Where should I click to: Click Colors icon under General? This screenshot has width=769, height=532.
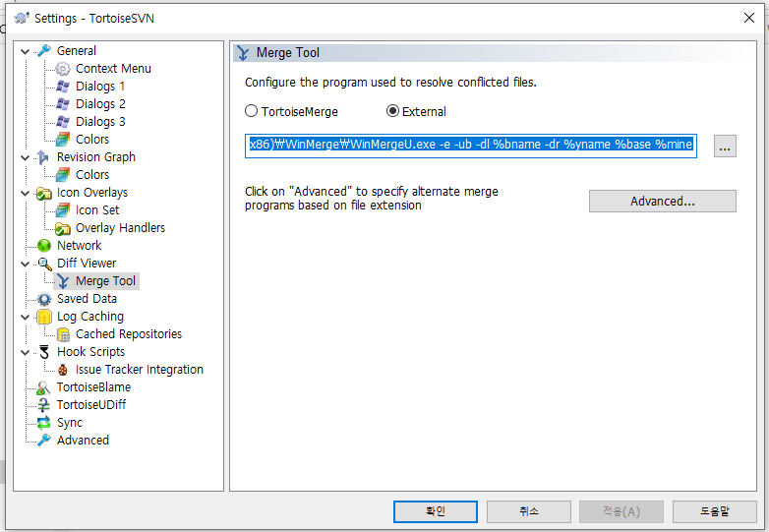pyautogui.click(x=63, y=140)
